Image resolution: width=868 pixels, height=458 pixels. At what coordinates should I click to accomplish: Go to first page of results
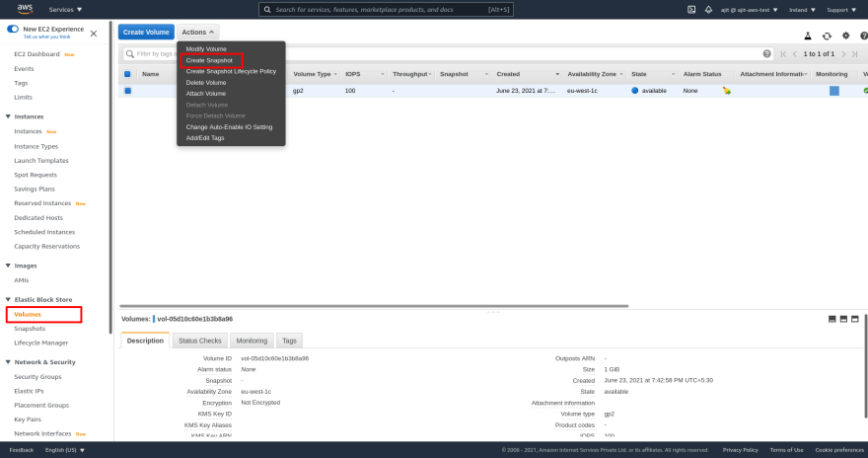tap(783, 53)
